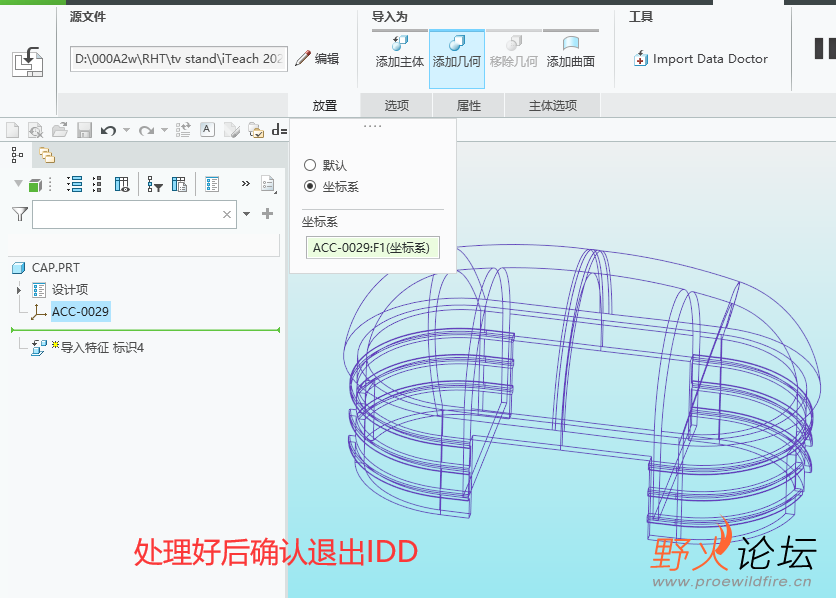Viewport: 836px width, 598px height.
Task: Click the Undo arrow
Action: [x=108, y=130]
